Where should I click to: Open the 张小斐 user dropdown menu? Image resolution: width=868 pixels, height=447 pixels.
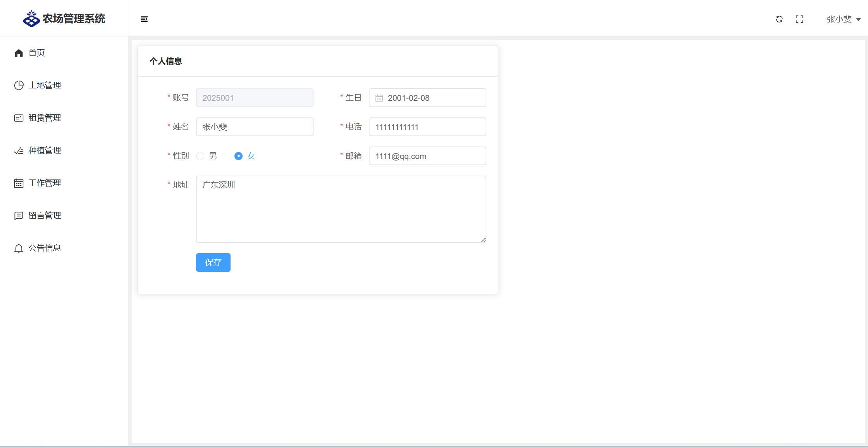(x=843, y=19)
